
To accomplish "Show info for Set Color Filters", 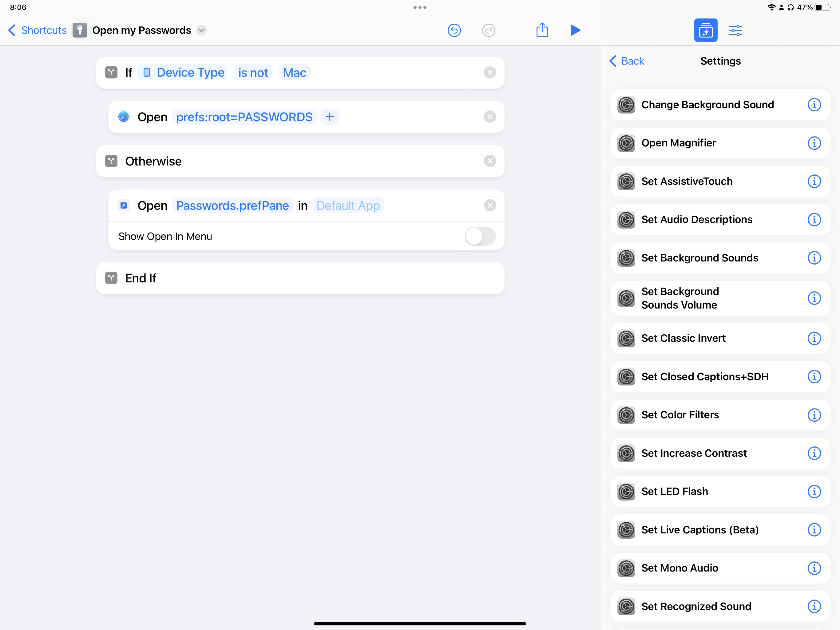I will (x=814, y=415).
